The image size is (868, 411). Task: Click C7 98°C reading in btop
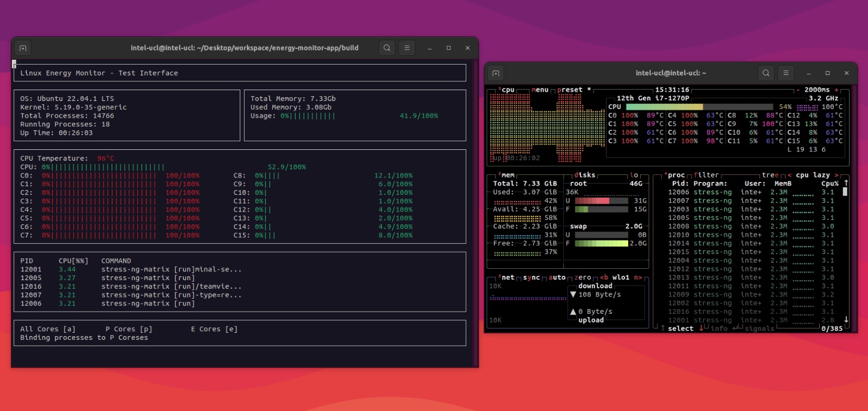click(714, 141)
